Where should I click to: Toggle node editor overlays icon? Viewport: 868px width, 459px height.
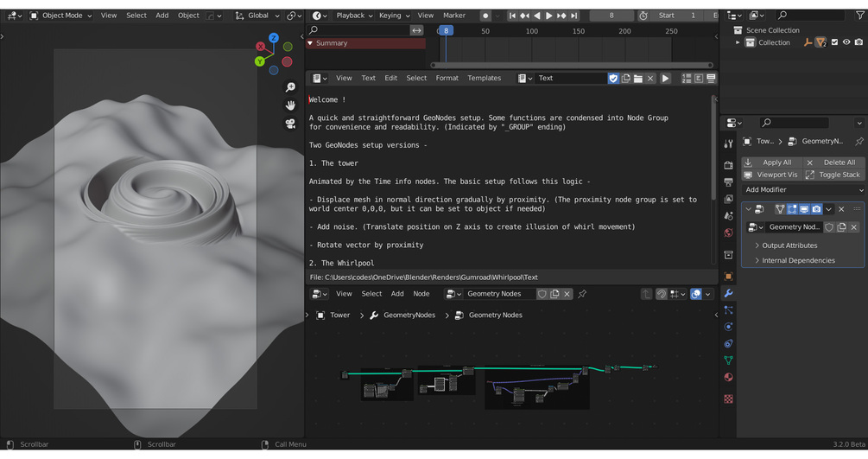coord(696,294)
